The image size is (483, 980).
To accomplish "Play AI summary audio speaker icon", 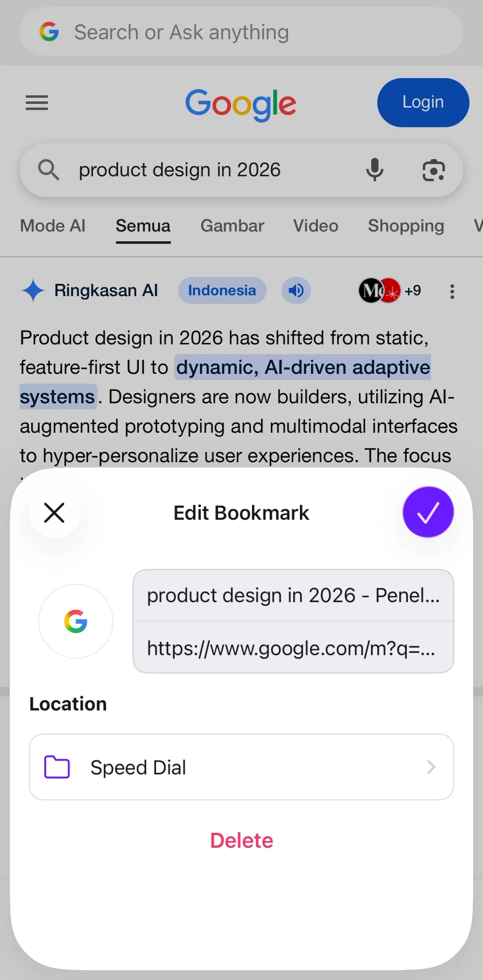I will click(x=296, y=290).
